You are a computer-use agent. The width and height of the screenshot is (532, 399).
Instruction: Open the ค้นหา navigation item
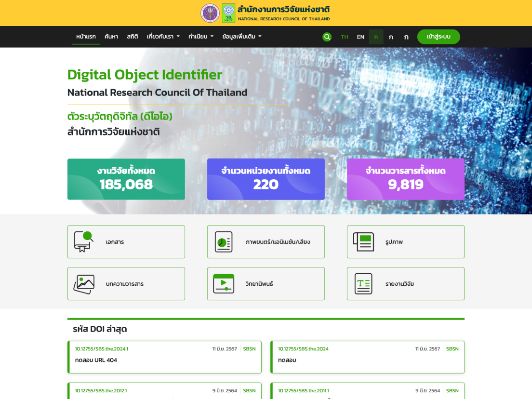(x=111, y=36)
